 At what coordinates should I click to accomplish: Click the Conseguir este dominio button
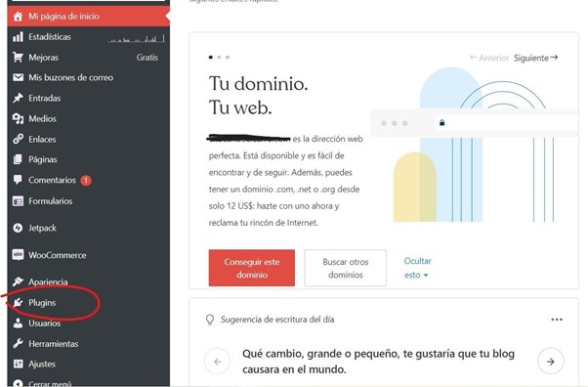[252, 268]
